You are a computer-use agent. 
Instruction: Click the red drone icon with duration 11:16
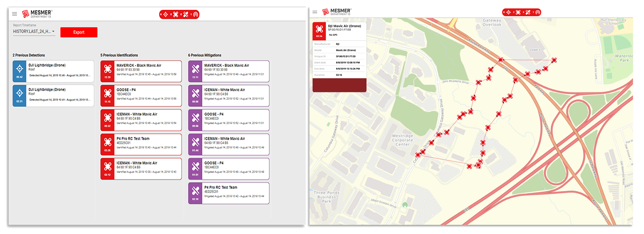pyautogui.click(x=108, y=93)
